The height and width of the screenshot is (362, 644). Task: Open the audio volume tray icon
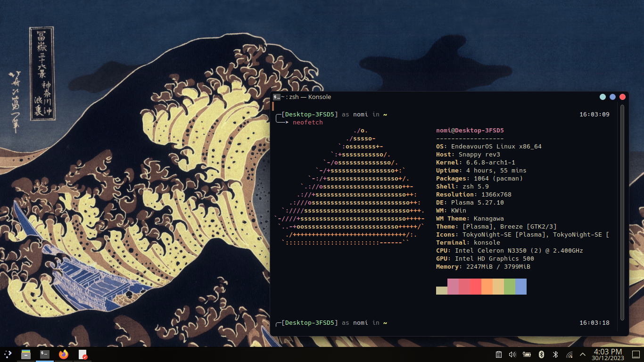[512, 354]
